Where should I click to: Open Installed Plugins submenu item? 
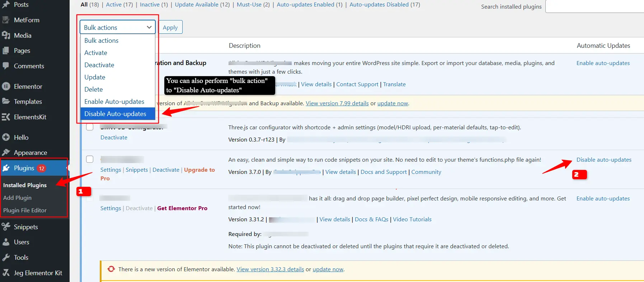pyautogui.click(x=25, y=185)
